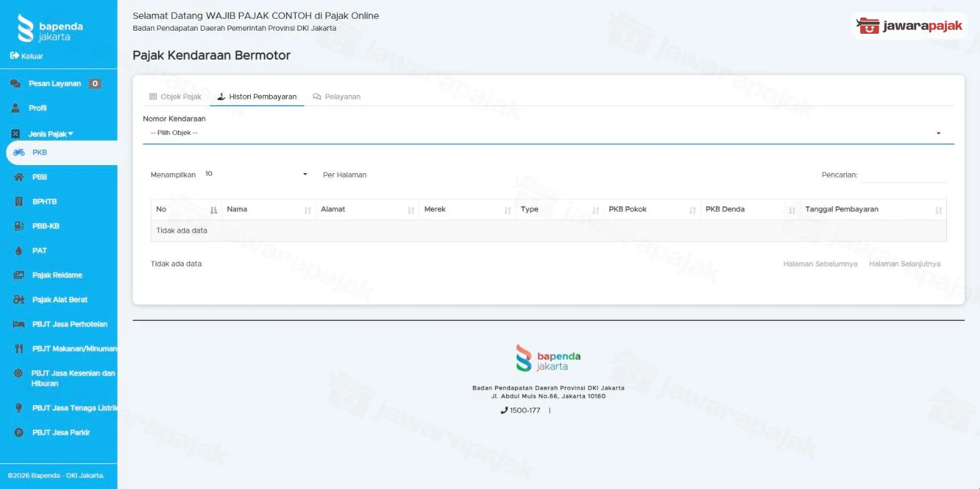Open the Nomor Kendaraan object dropdown
Viewport: 980px width, 489px height.
(x=548, y=133)
